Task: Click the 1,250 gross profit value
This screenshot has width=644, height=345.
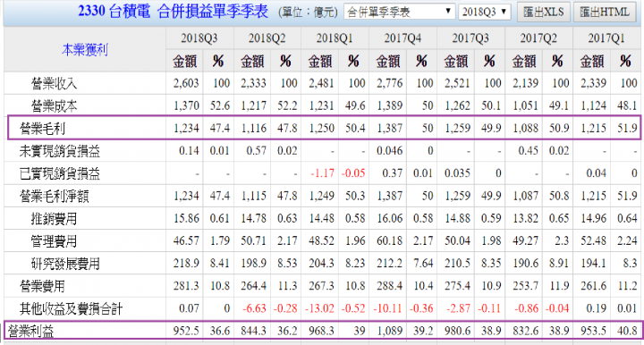Action: [322, 129]
